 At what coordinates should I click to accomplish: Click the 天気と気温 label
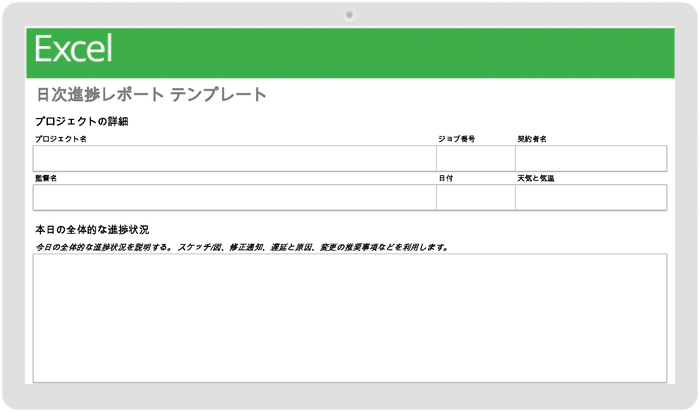tap(536, 178)
